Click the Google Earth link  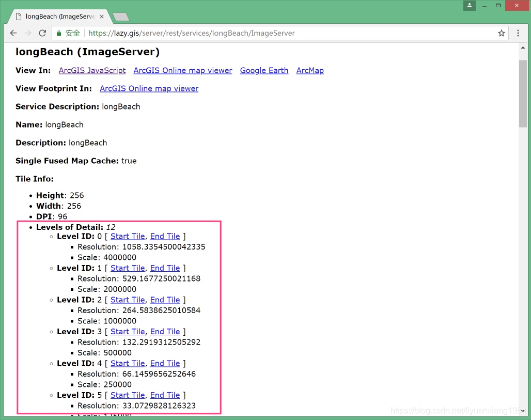tap(264, 70)
